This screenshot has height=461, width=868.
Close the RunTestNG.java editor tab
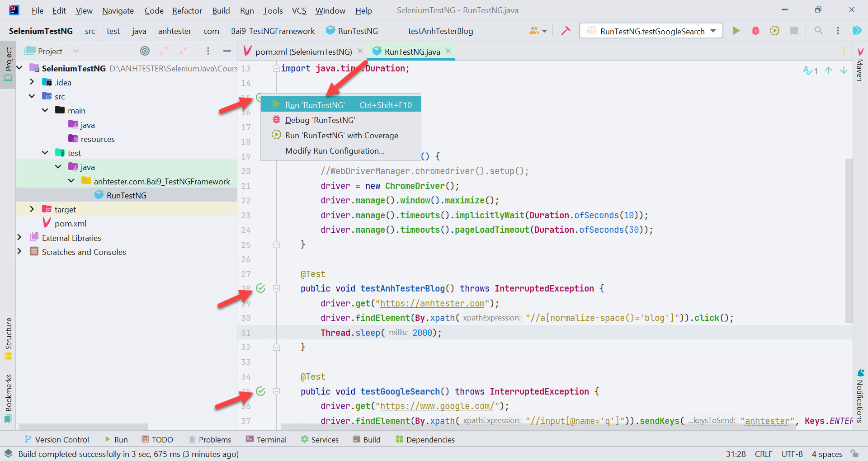(x=448, y=51)
